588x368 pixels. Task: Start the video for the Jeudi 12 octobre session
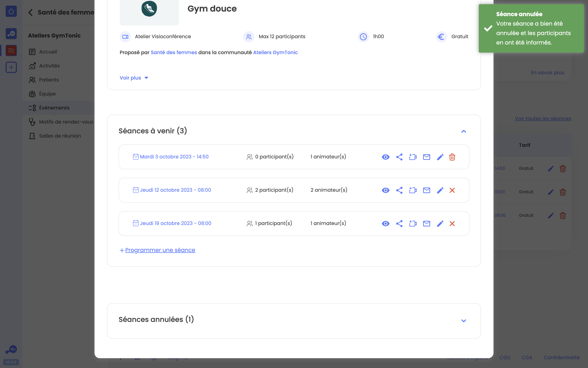[413, 190]
